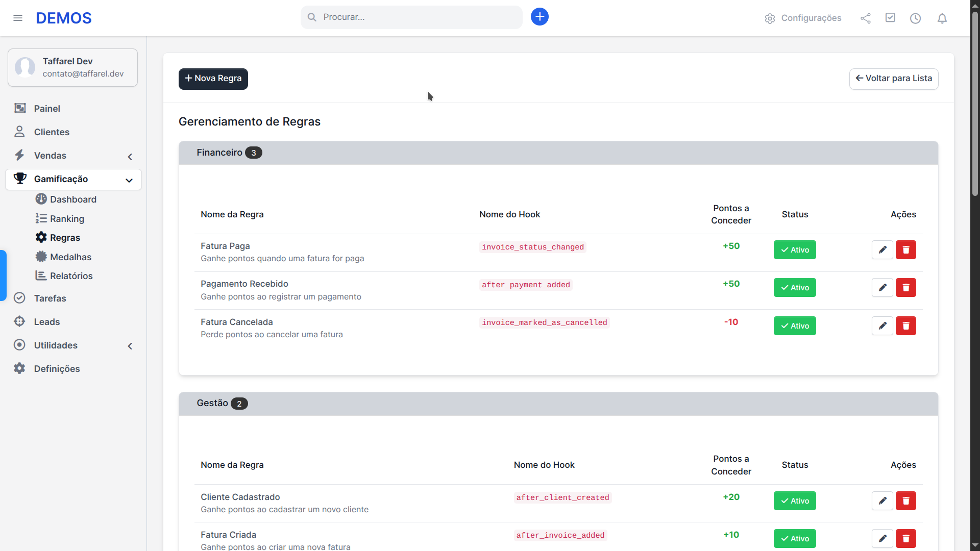Expand the Utilidades section
The height and width of the screenshot is (551, 980).
[130, 346]
